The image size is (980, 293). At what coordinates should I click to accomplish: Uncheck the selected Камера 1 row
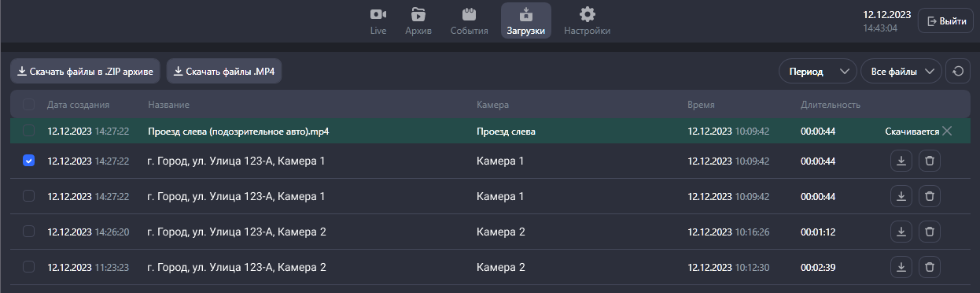pyautogui.click(x=29, y=161)
